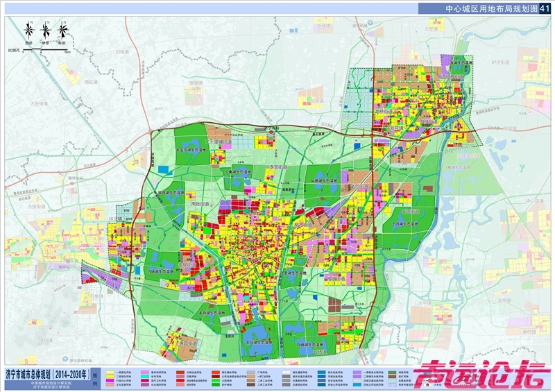Click the 中心城区用地布局规划图 title
This screenshot has height=392, width=555.
point(489,8)
